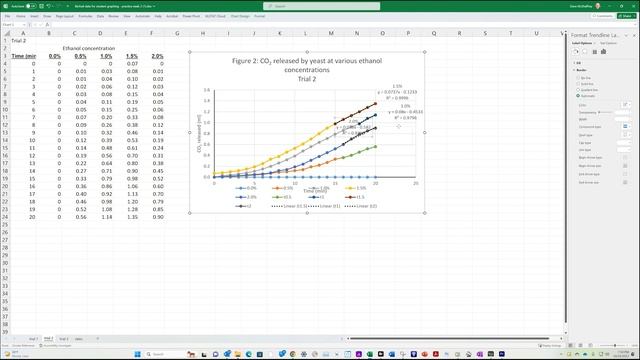Image resolution: width=640 pixels, height=360 pixels.
Task: Open the End Arrow type dropdown
Action: [625, 174]
